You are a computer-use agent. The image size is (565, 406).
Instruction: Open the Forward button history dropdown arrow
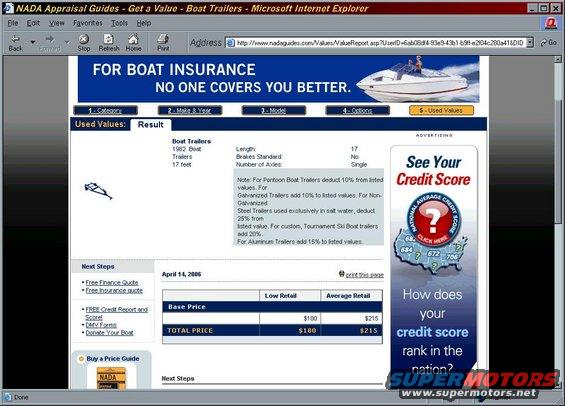(x=67, y=42)
